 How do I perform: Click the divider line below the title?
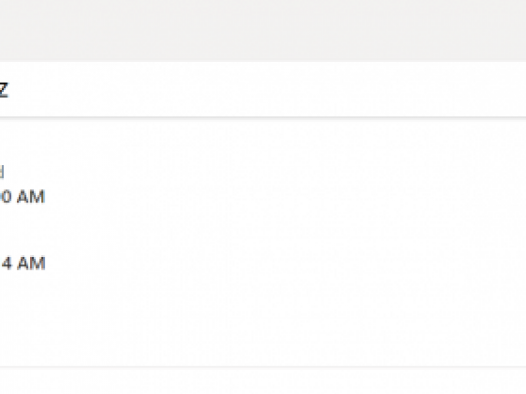tap(263, 117)
